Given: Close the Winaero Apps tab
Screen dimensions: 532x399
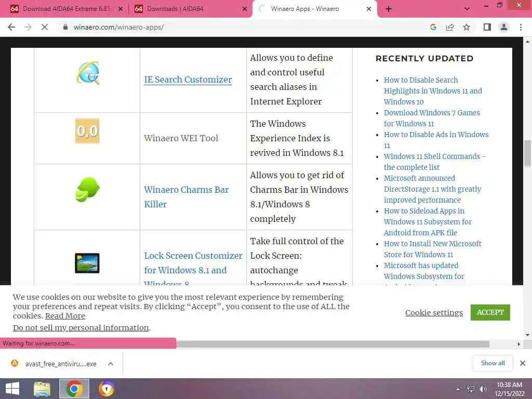Looking at the screenshot, I should 369,9.
